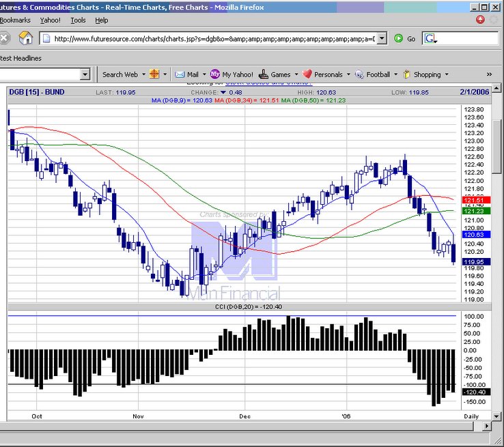Viewport: 504px width, 447px height.
Task: Open the URL history dropdown arrow
Action: [x=382, y=38]
